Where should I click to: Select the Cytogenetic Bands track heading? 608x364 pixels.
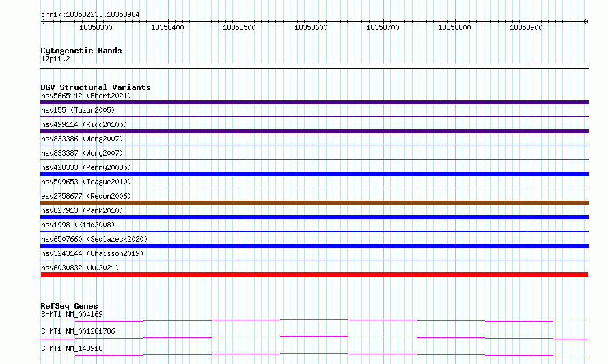click(x=81, y=51)
